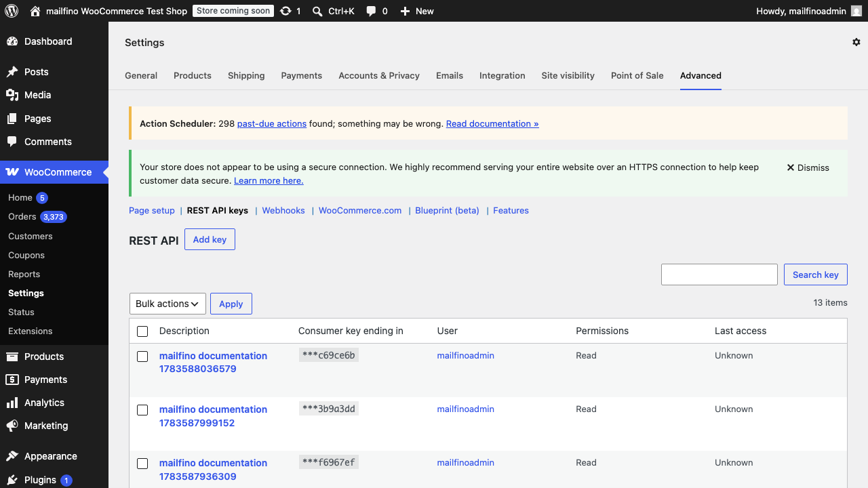Click the Pages icon in sidebar
The height and width of the screenshot is (488, 868).
click(x=12, y=119)
